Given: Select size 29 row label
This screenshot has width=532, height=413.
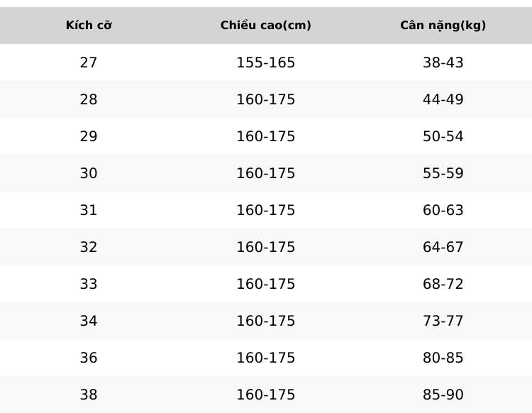Looking at the screenshot, I should click(89, 136).
